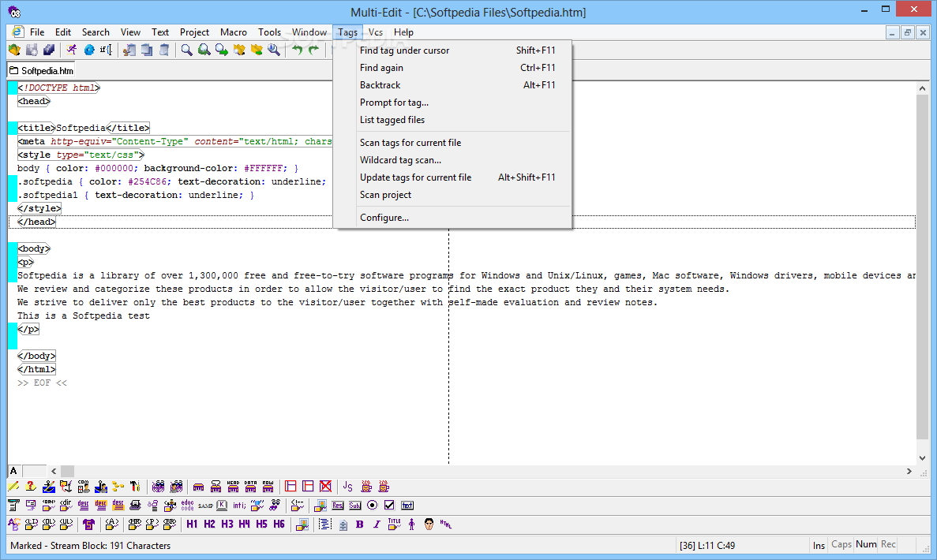This screenshot has height=560, width=937.
Task: Click the BR line break tag icon
Action: 170,525
